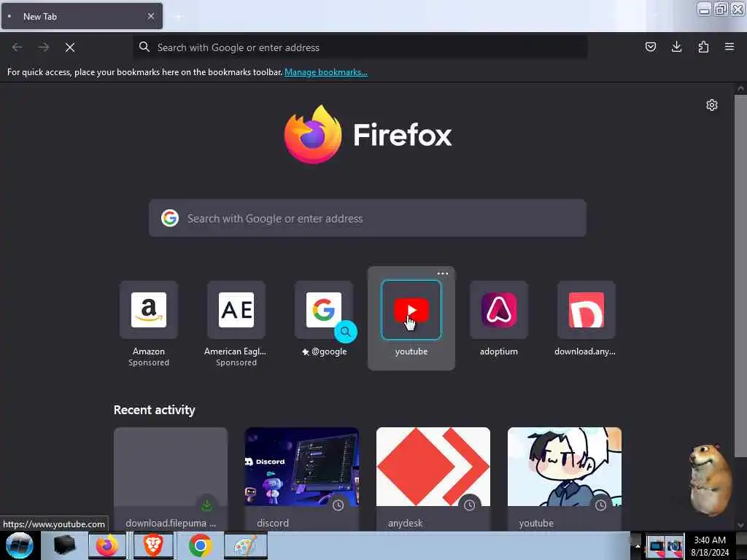Open the Save to Pocket icon

point(650,47)
